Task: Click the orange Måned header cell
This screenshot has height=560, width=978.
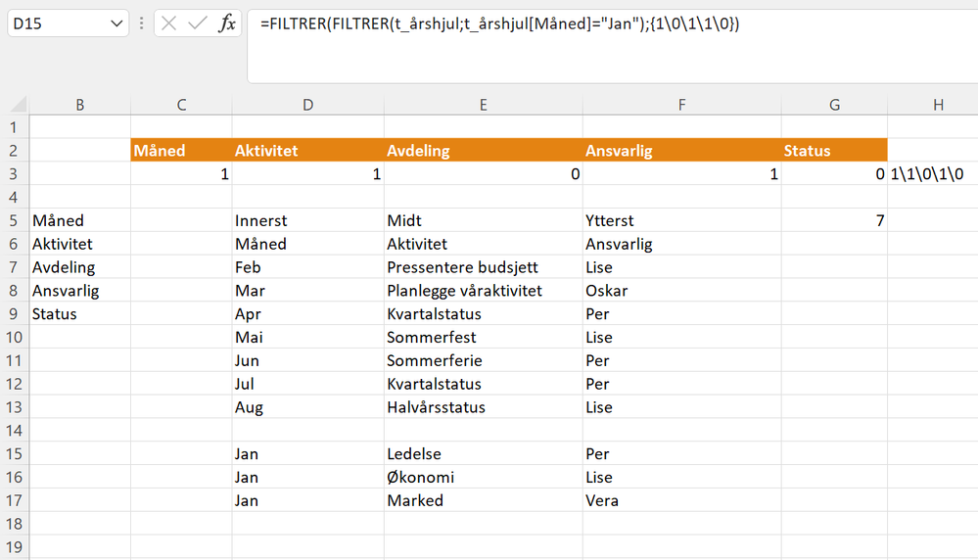Action: [x=180, y=151]
